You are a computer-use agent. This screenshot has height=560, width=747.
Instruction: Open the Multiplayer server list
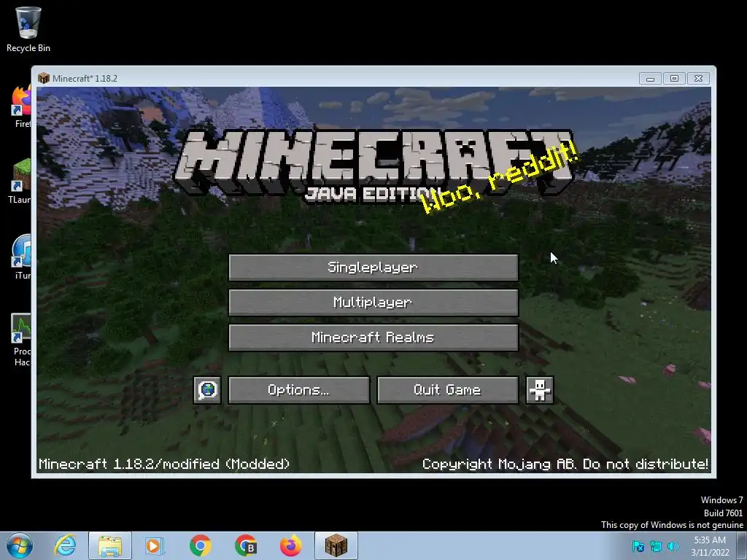click(373, 303)
